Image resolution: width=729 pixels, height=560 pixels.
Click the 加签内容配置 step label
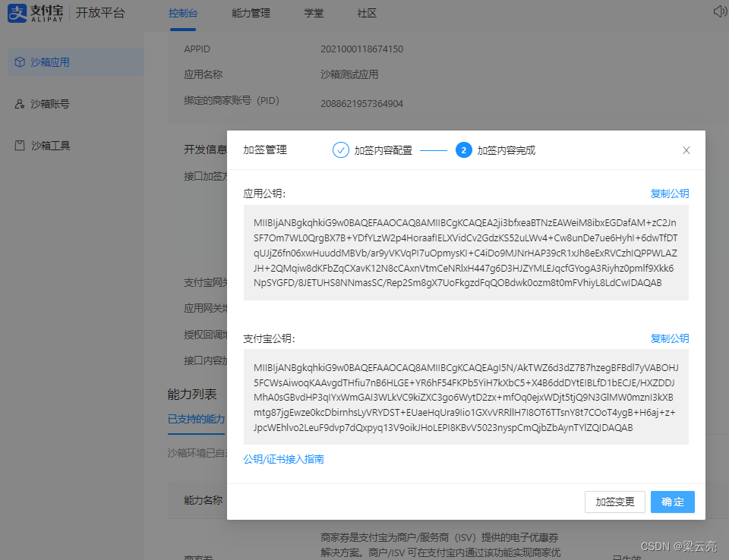[383, 150]
